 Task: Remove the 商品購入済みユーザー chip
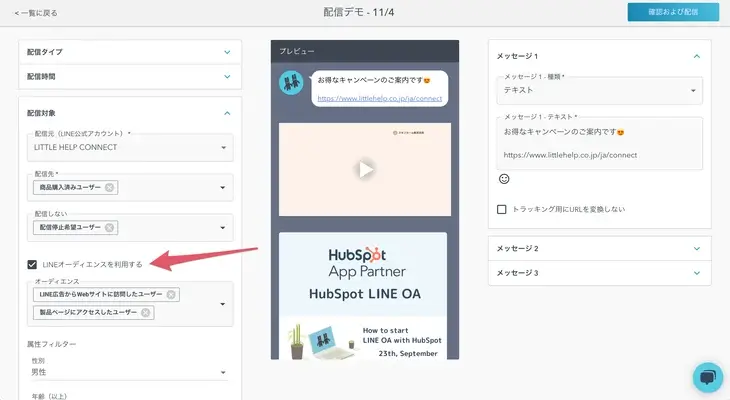point(109,187)
